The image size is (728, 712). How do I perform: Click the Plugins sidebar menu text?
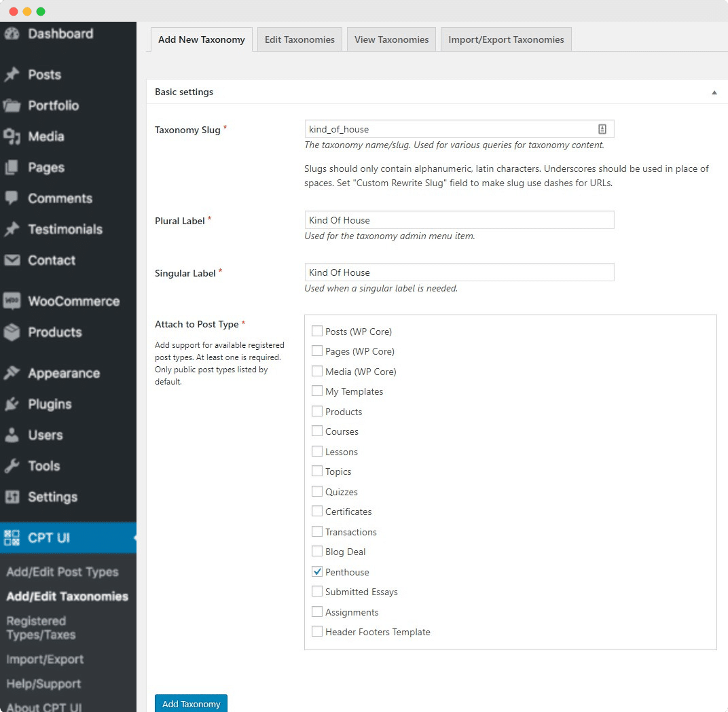point(50,404)
